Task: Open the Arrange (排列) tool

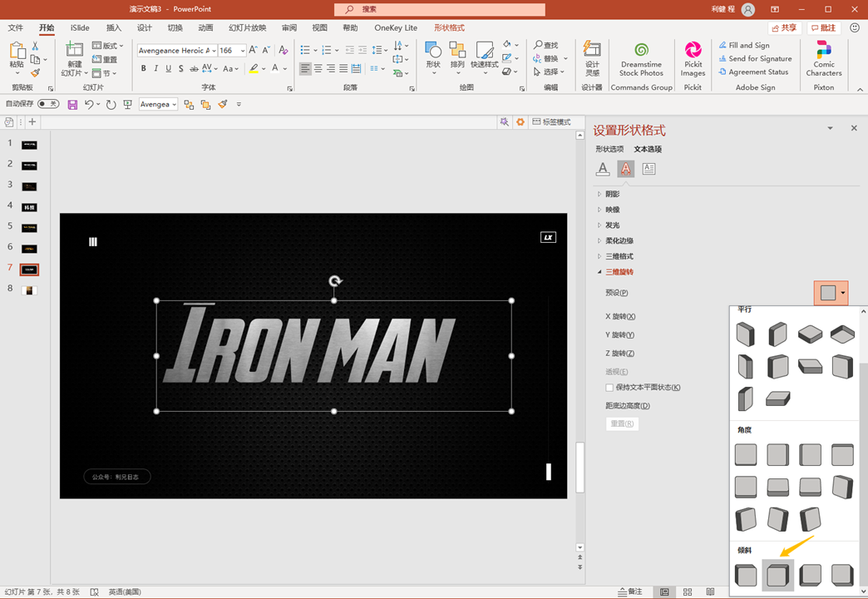Action: 457,51
